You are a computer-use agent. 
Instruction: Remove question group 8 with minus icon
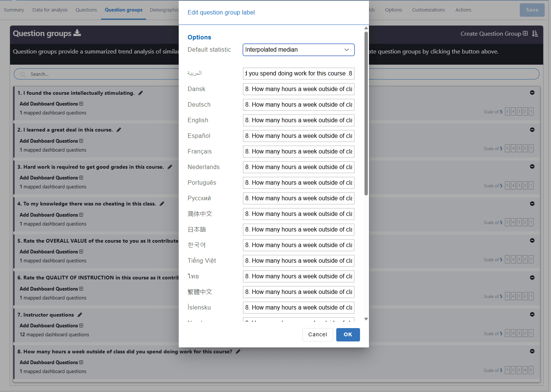pos(532,351)
